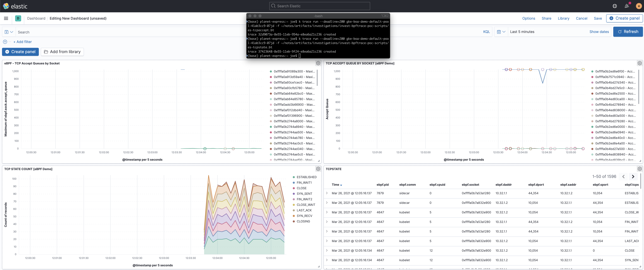644x270 pixels.
Task: Click the Add from library button
Action: pos(62,52)
